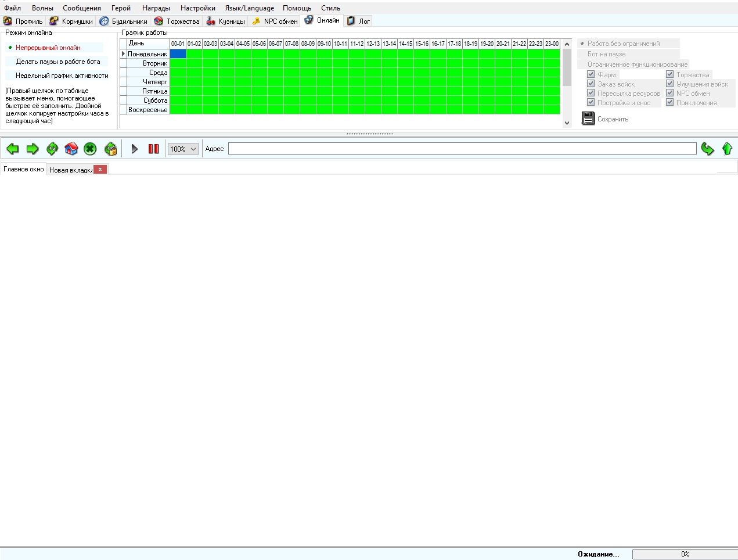
Task: Click the refresh-with-lock icon
Action: coord(110,149)
